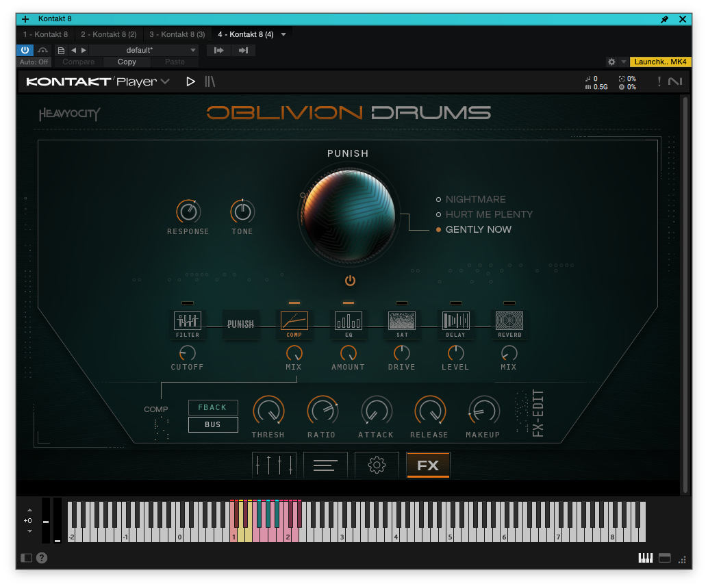Open the list lines page icon

pyautogui.click(x=325, y=465)
